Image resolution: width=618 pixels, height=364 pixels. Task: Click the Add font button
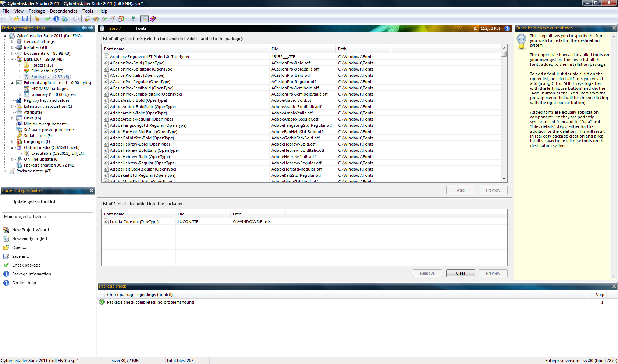pos(461,190)
